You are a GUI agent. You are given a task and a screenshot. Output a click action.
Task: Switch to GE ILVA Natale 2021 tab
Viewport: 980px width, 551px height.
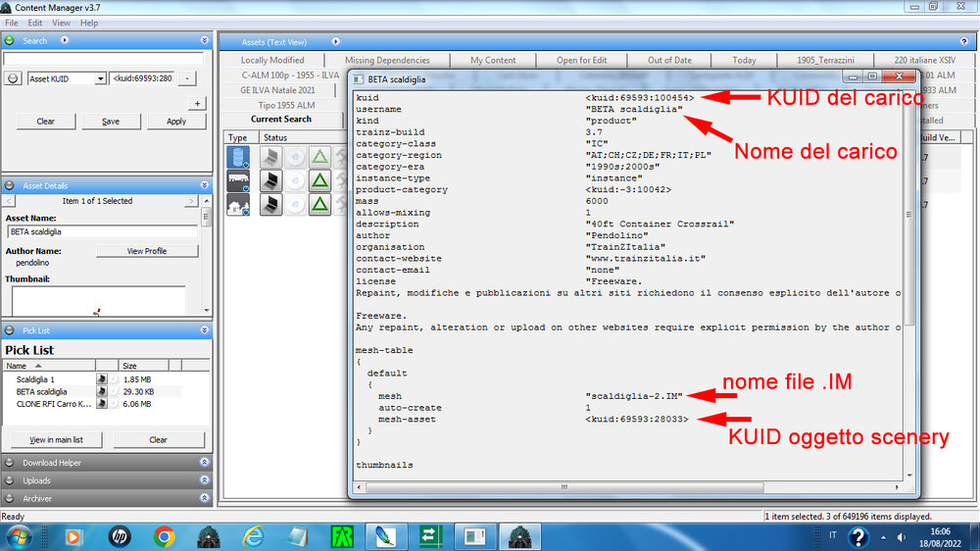click(278, 90)
